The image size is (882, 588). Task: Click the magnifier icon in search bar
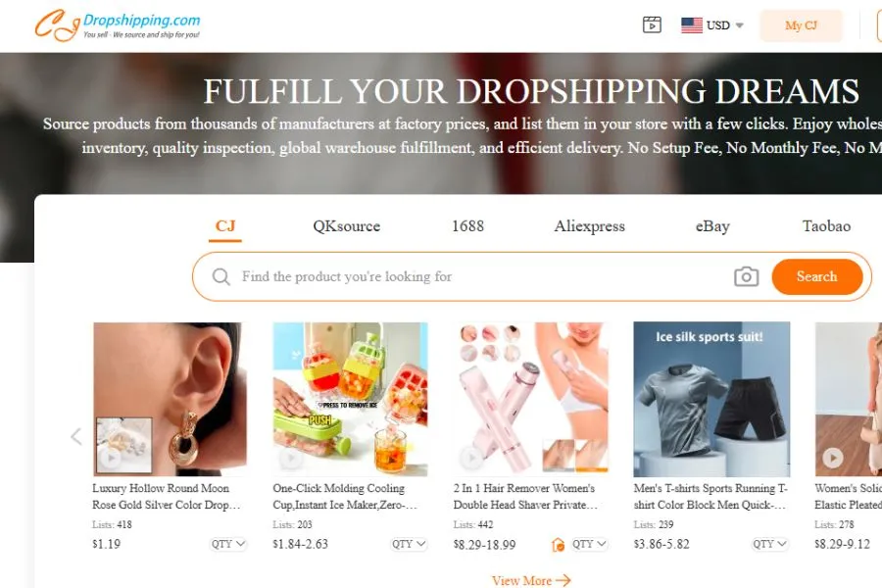pos(221,276)
